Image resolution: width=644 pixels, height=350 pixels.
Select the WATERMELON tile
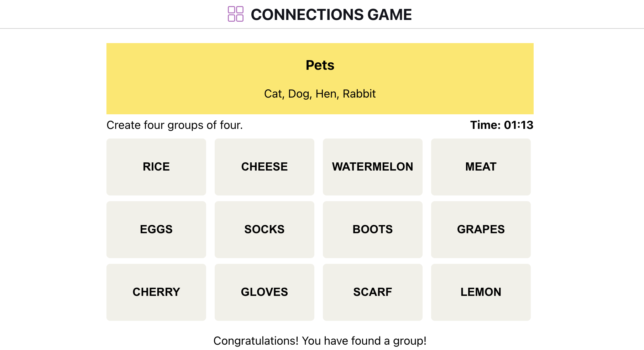(372, 167)
